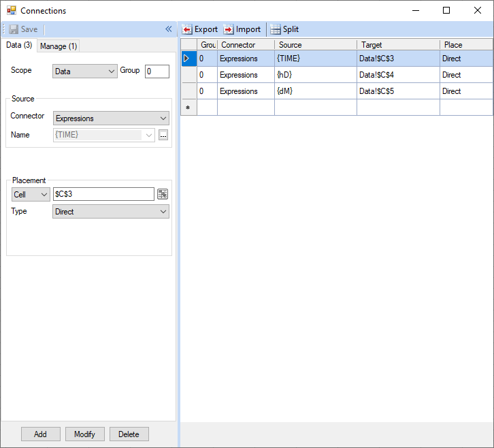
Task: Click Expressions cell in the {dM} row
Action: (246, 91)
